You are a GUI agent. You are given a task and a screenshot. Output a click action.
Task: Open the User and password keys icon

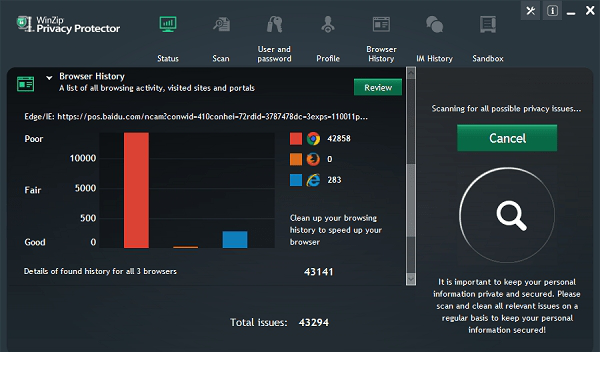click(274, 24)
